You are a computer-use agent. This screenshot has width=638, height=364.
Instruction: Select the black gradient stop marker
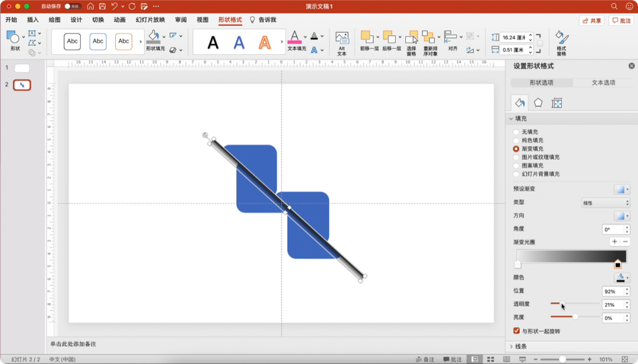click(617, 264)
